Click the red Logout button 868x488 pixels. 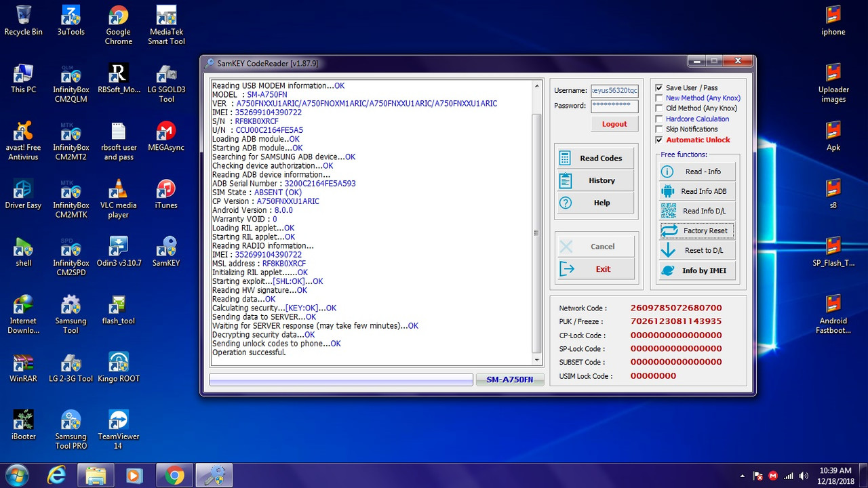coord(614,124)
